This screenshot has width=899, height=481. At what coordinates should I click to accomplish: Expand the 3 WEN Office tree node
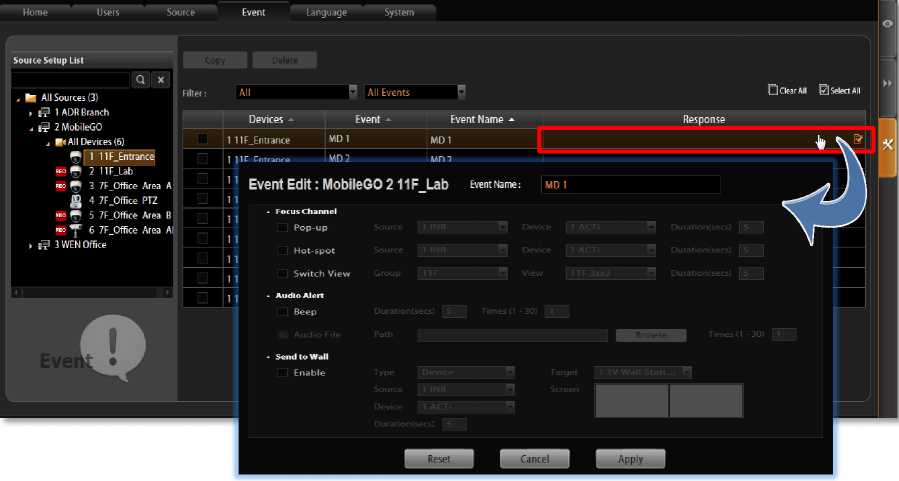[x=31, y=245]
